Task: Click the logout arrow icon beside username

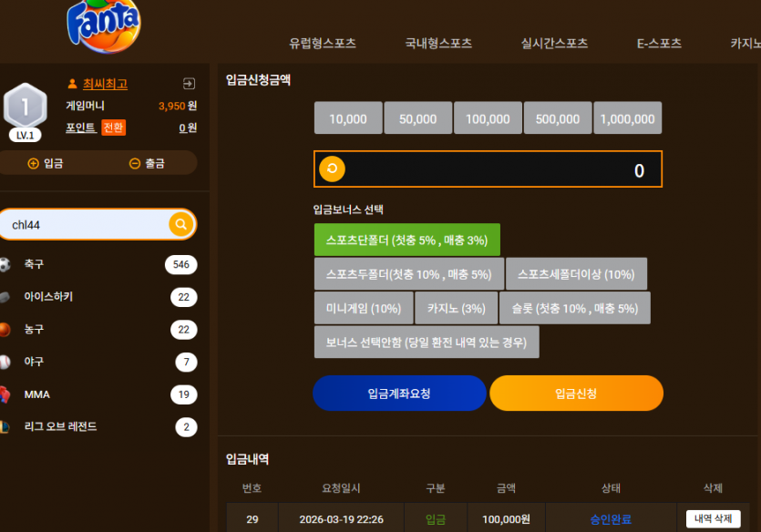Action: (189, 84)
